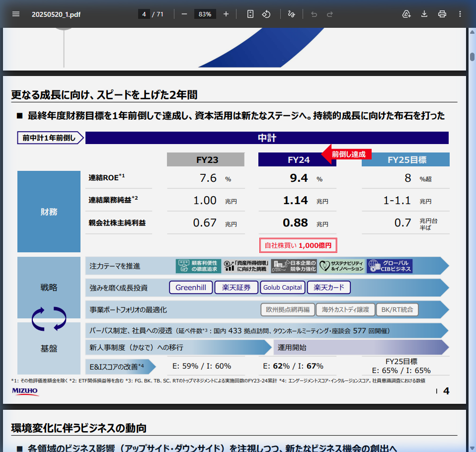Click the E: 62% / I: 67% score

[293, 366]
